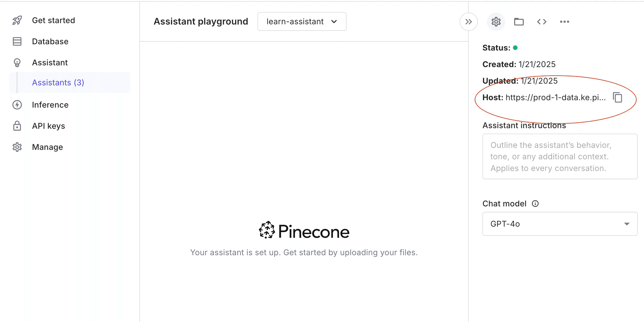Select Database in the left navigation

point(50,41)
